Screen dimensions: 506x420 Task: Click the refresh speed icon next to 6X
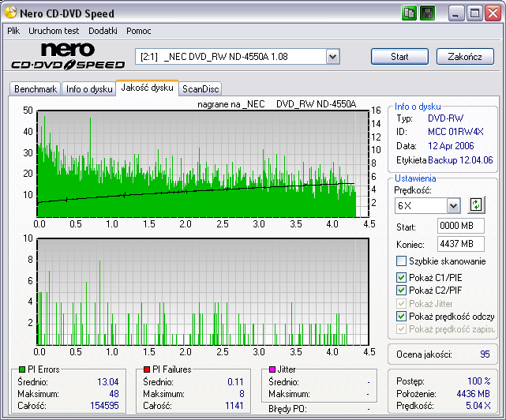click(x=476, y=205)
